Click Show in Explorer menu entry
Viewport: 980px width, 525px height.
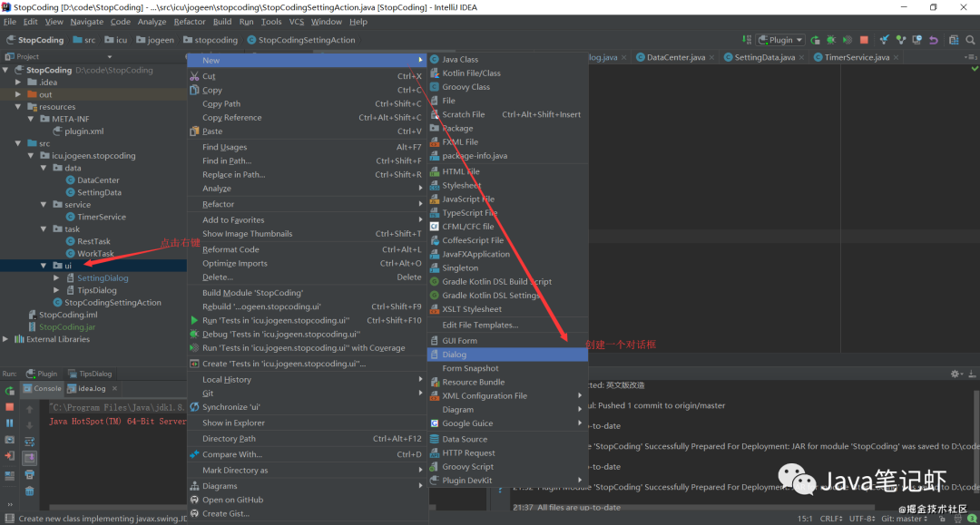[307, 423]
